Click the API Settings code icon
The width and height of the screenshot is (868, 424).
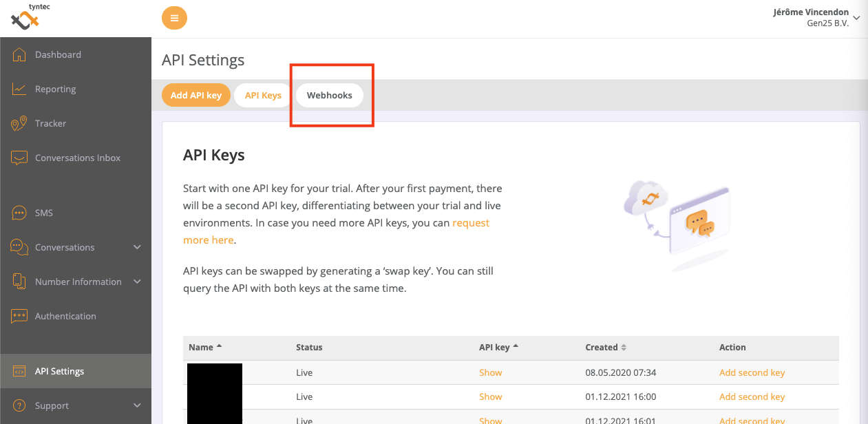pos(19,371)
